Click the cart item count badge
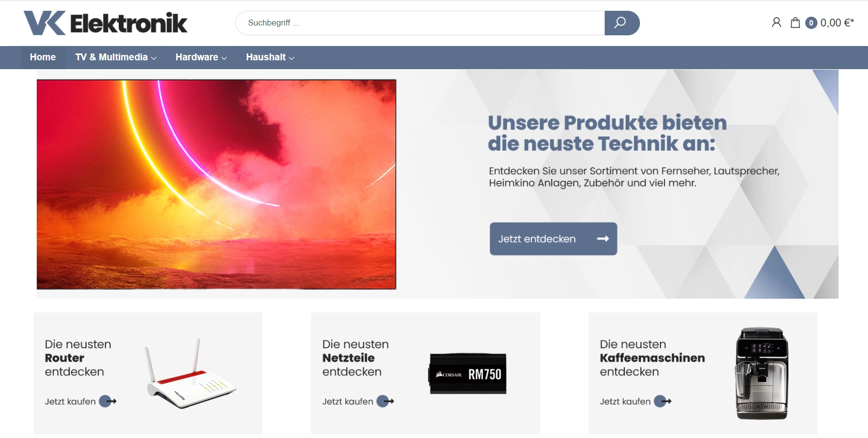The image size is (868, 438). [x=811, y=23]
